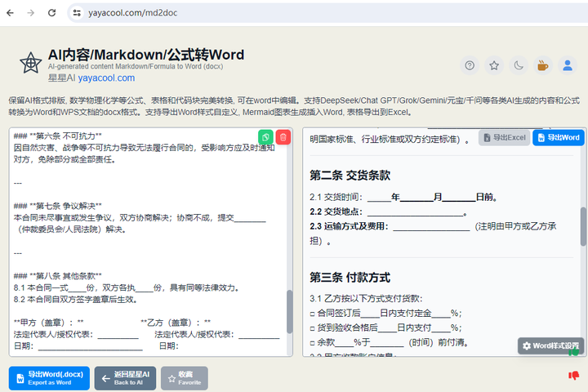Click the page title AI内容/Markdown/公式转Word
This screenshot has width=588, height=392.
(146, 55)
